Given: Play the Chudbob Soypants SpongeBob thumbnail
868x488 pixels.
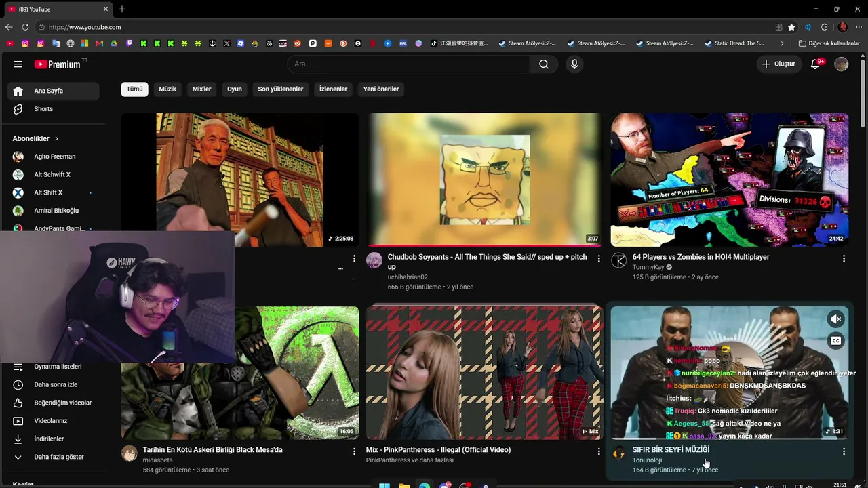Looking at the screenshot, I should 484,180.
